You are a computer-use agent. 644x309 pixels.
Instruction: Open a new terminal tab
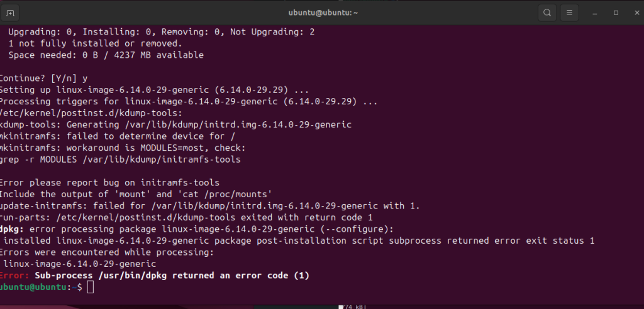coord(10,13)
